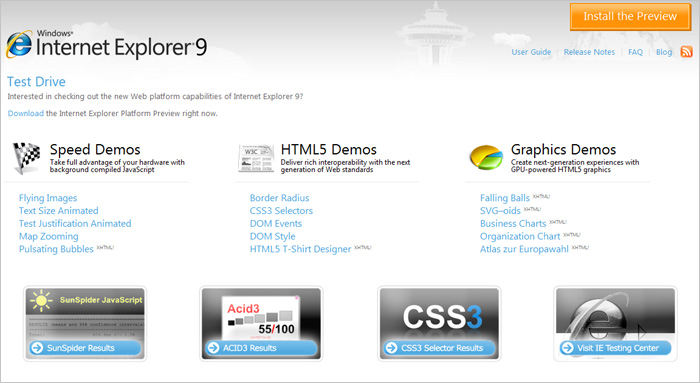
Task: Click the Speed Demos heading
Action: 95,149
